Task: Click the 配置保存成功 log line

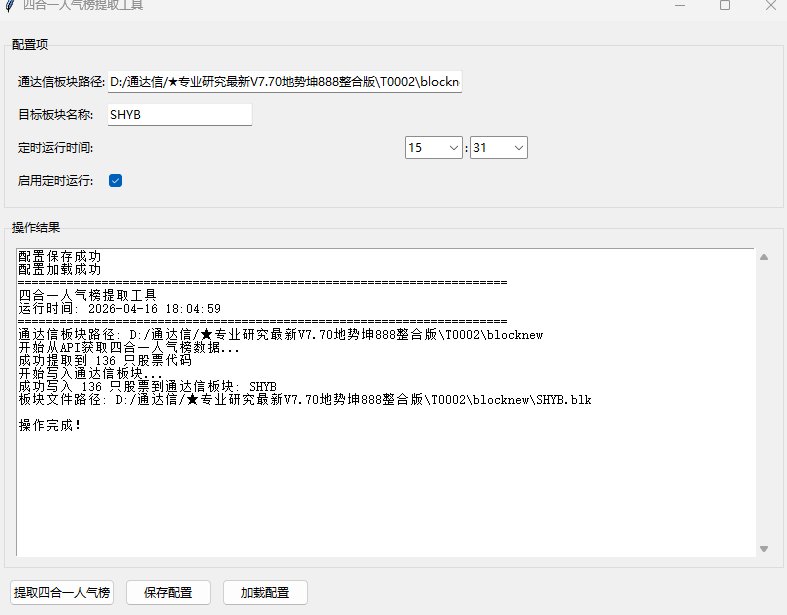Action: point(60,257)
